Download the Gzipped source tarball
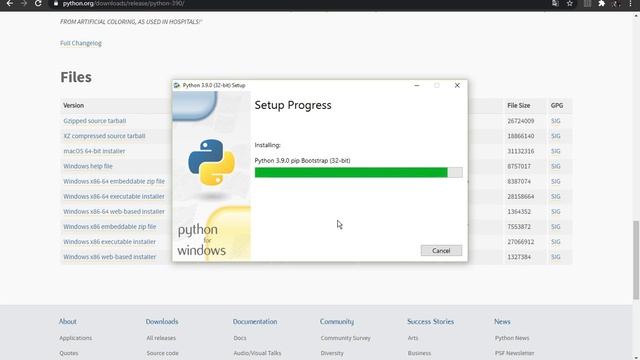This screenshot has width=640, height=360. point(95,121)
